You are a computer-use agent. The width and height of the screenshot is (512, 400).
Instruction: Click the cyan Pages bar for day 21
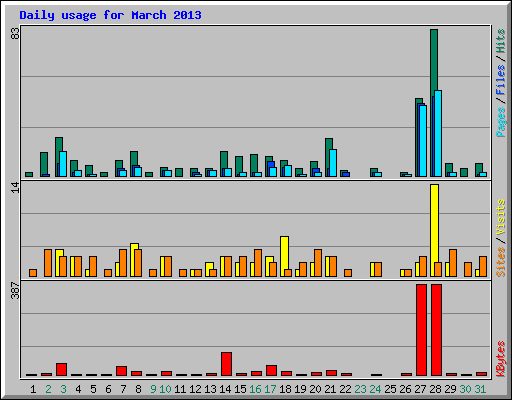[x=333, y=163]
